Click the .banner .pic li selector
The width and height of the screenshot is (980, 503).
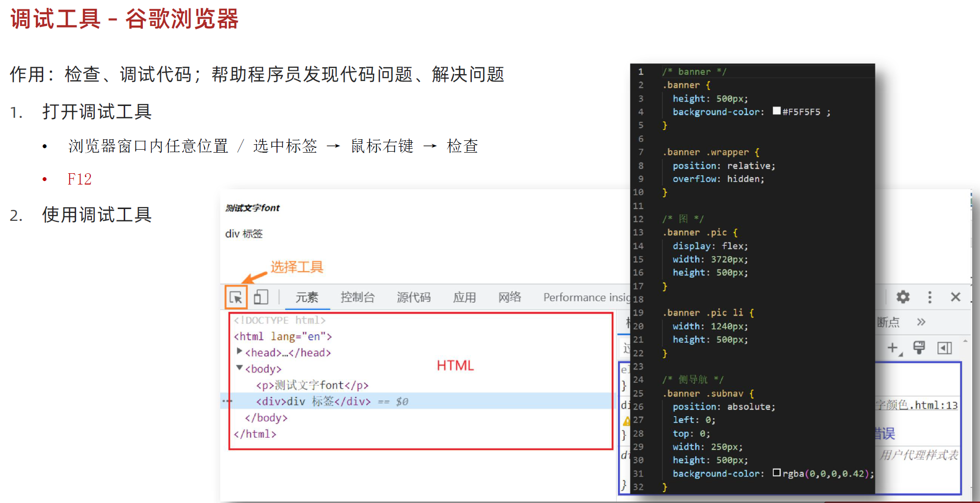[x=708, y=313]
